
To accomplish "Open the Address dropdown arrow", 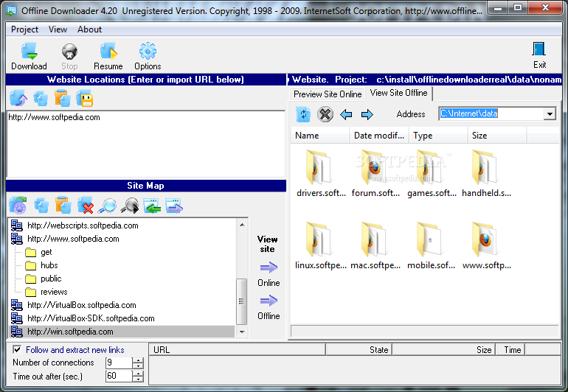I will (x=550, y=114).
